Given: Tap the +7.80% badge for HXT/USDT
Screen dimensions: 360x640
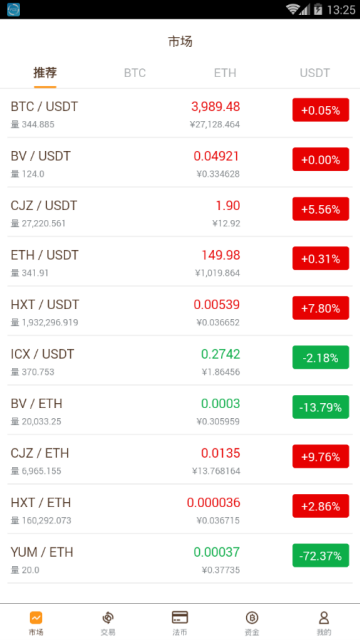Looking at the screenshot, I should (320, 308).
